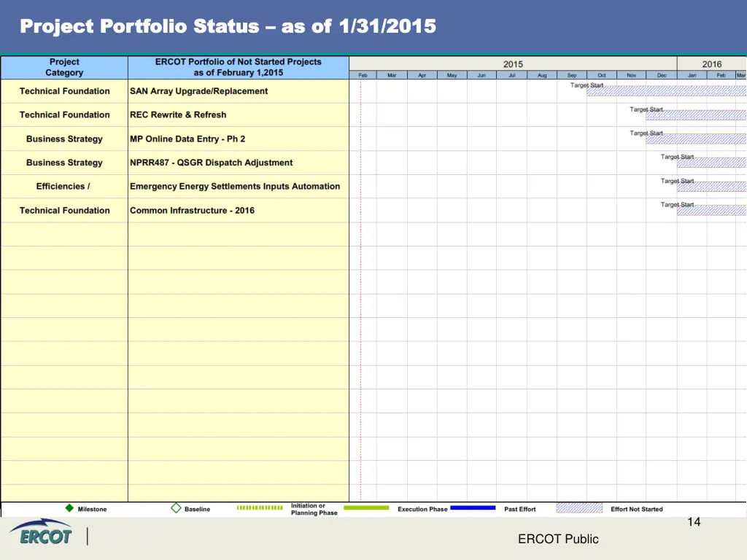Click NPRR487 - QSGR Dispatch Adjustment
The height and width of the screenshot is (560, 747).
(211, 163)
